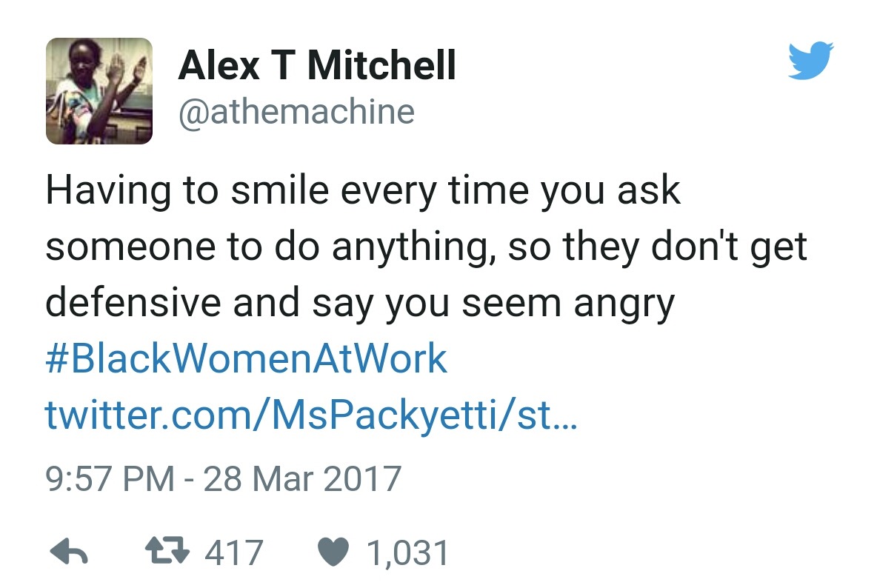877x588 pixels.
Task: Click the 28 Mar 2017 date
Action: click(302, 478)
